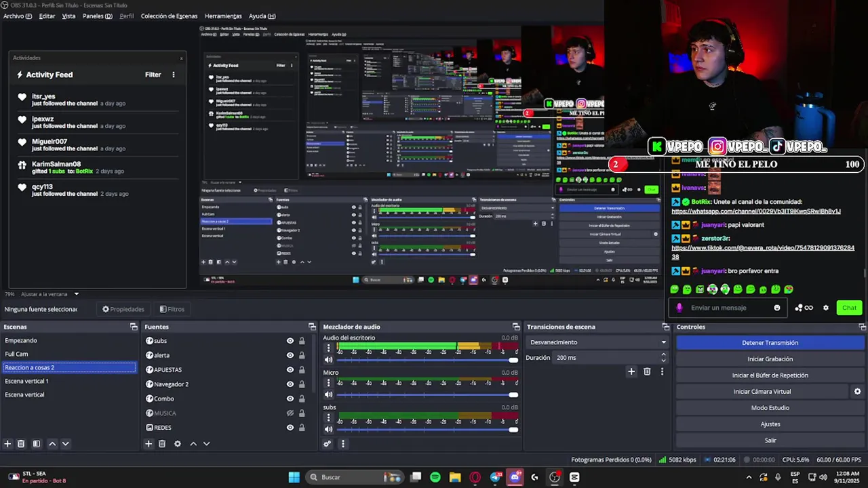Open virtual camera settings gear

857,392
